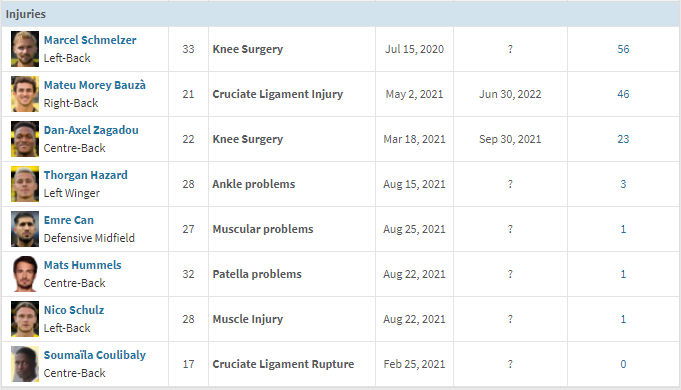681x390 pixels.
Task: Click Thorgan Hazard's portrait photo
Action: [x=25, y=184]
